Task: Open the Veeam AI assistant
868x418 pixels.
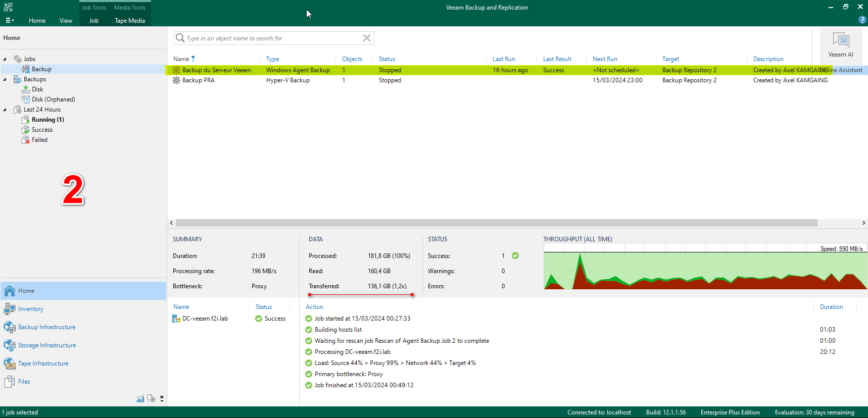Action: [x=841, y=45]
